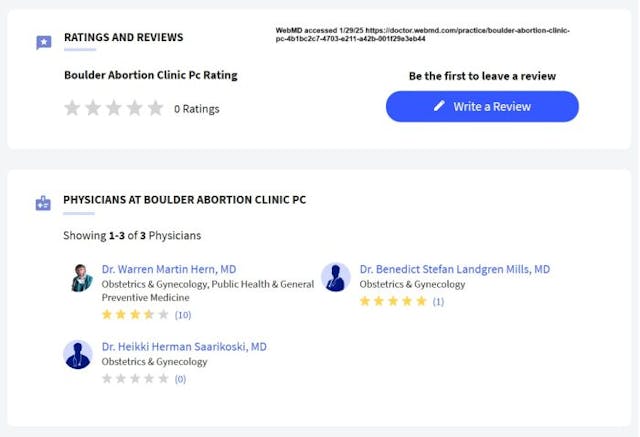This screenshot has width=640, height=437.
Task: Click Dr. Mills's five-star rating
Action: tap(393, 300)
